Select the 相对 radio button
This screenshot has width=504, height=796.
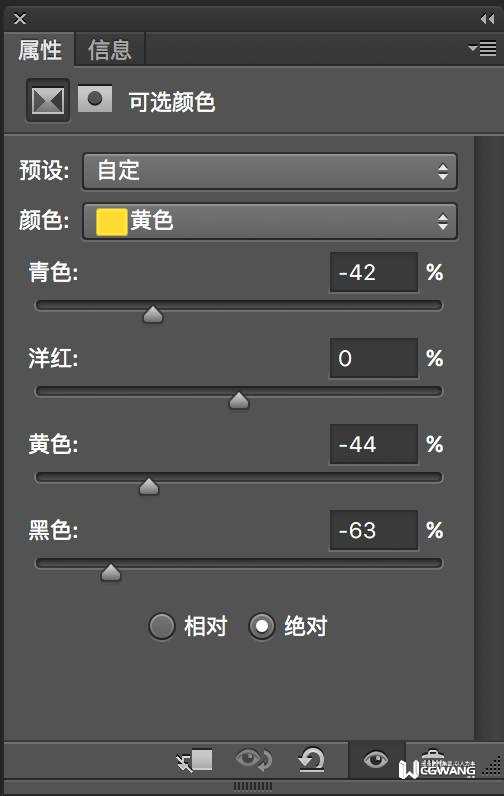click(162, 626)
